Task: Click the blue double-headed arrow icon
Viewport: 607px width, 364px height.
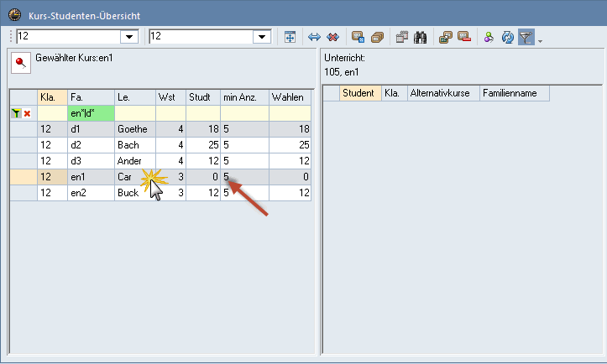Action: 314,37
